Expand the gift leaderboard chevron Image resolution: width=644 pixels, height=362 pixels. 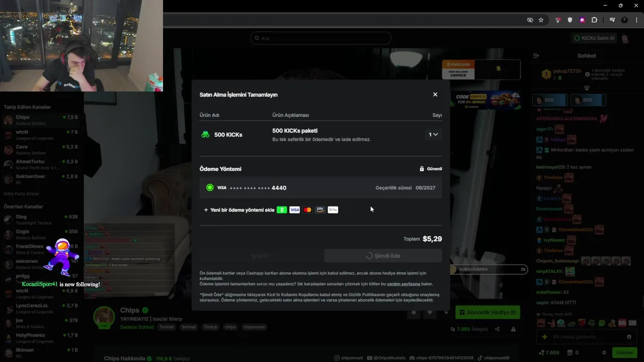tap(587, 88)
